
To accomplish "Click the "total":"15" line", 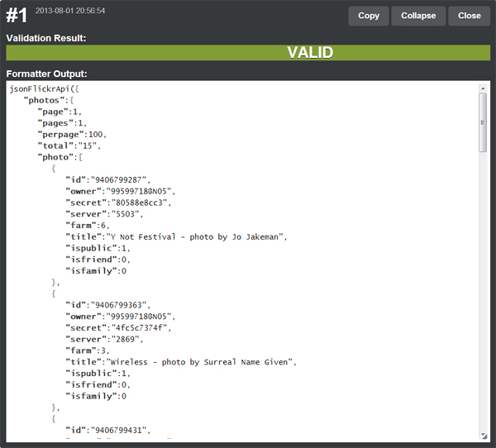I will click(69, 145).
